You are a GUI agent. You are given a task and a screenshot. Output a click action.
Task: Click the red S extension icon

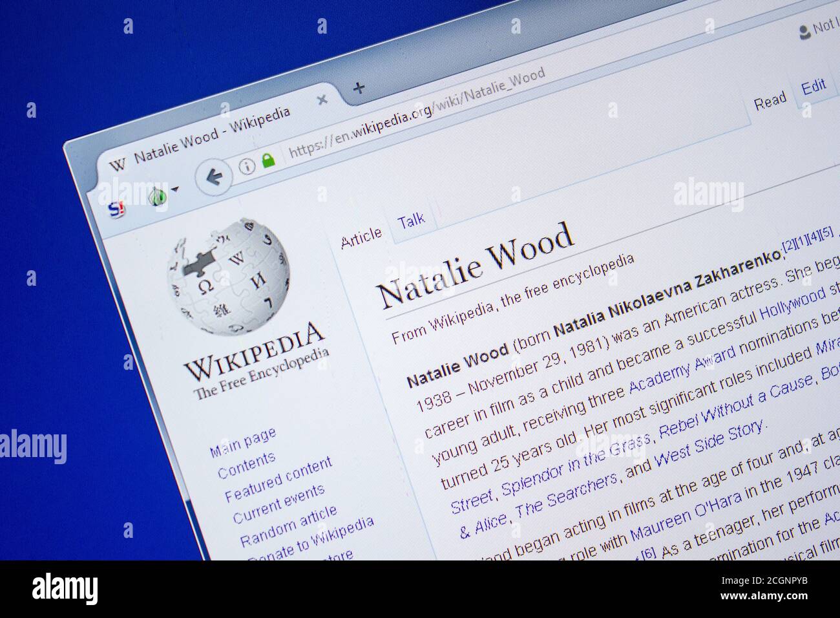click(116, 209)
